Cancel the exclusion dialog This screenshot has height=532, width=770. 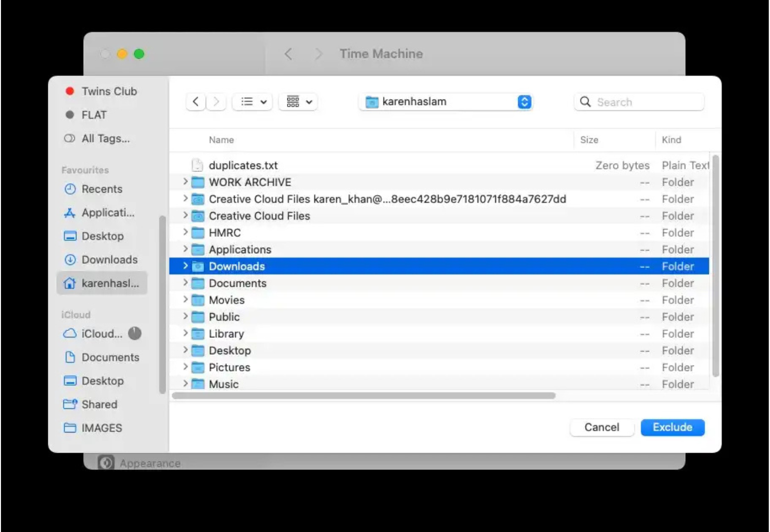pyautogui.click(x=602, y=427)
